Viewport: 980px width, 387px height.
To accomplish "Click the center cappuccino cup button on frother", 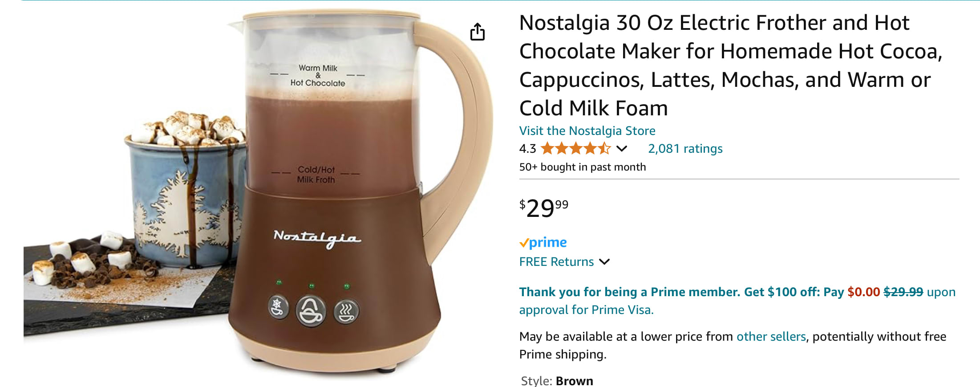I will pos(311,310).
